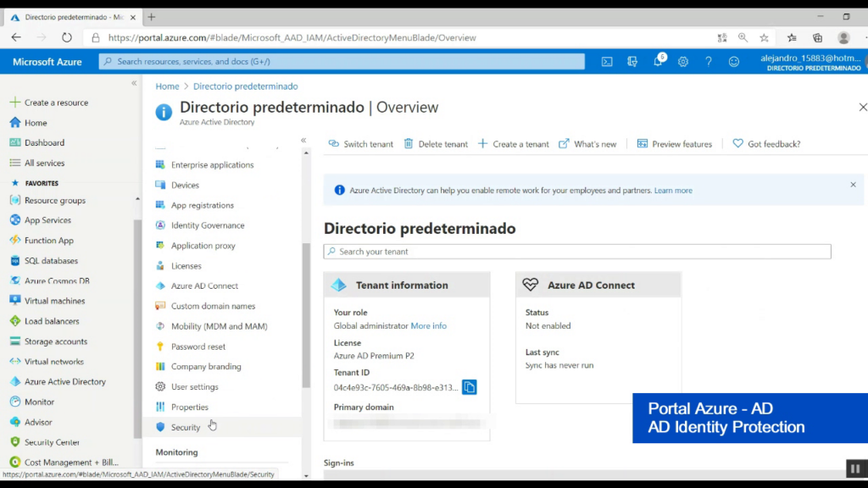Open Security in blade menu

pyautogui.click(x=186, y=427)
